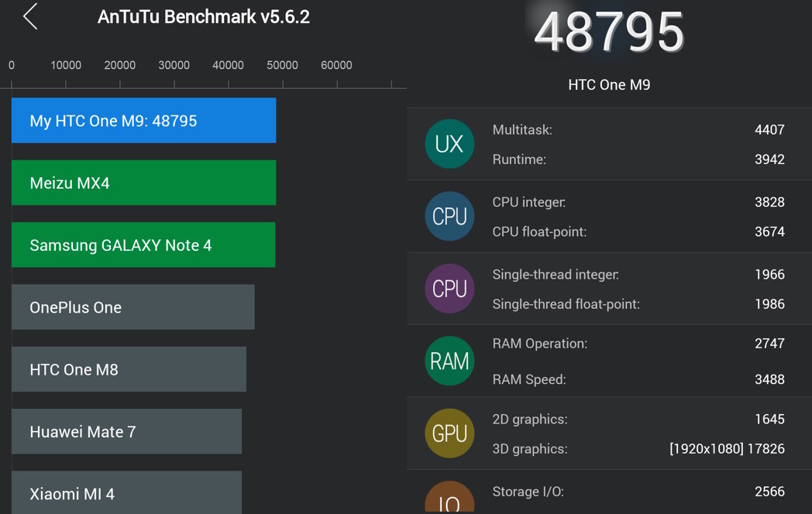Click the purple CPU single-thread icon
The height and width of the screenshot is (514, 812).
449,289
